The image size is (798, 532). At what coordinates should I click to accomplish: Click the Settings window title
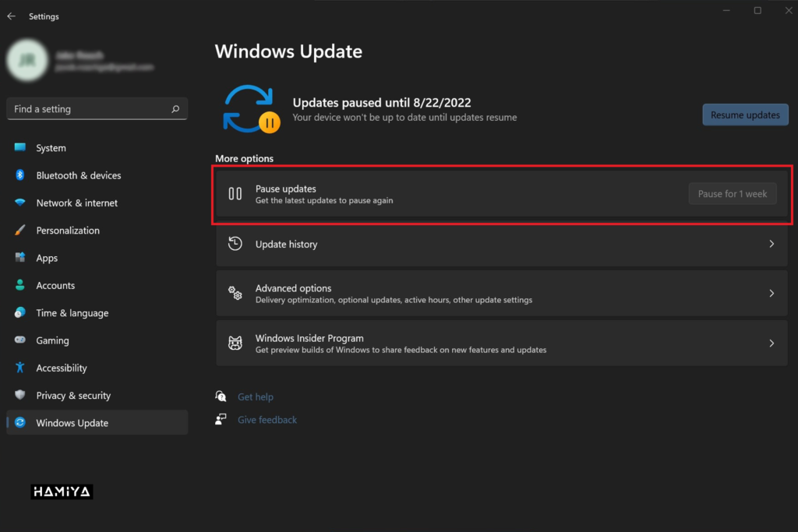pyautogui.click(x=44, y=16)
